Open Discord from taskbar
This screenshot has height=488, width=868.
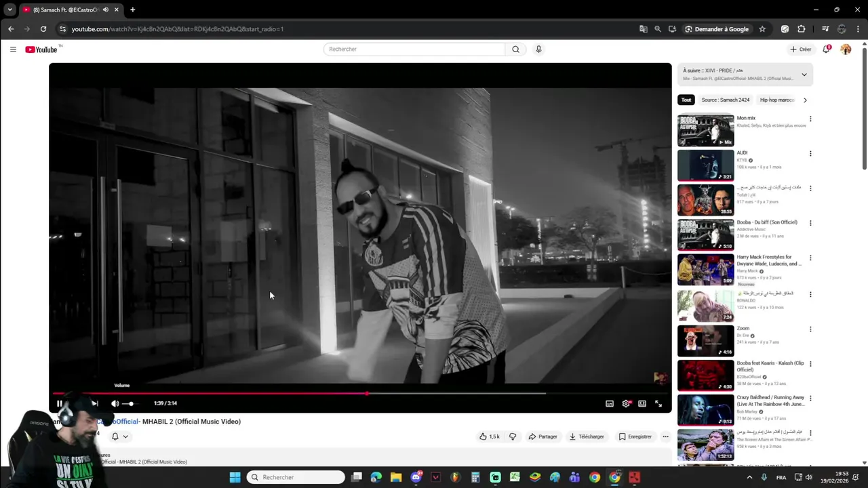point(416,477)
